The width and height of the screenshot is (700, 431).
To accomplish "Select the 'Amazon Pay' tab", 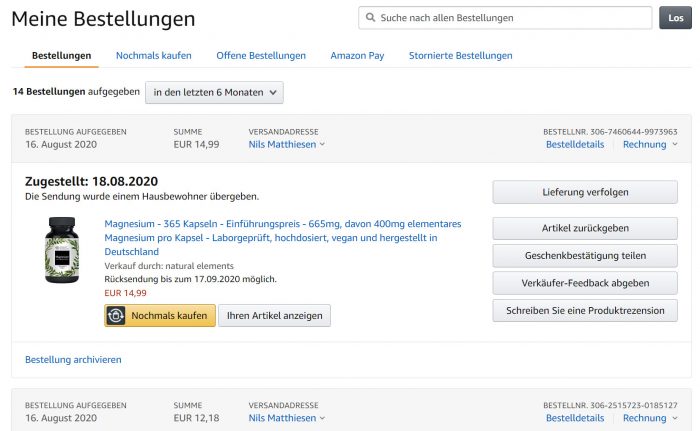I will pos(357,55).
